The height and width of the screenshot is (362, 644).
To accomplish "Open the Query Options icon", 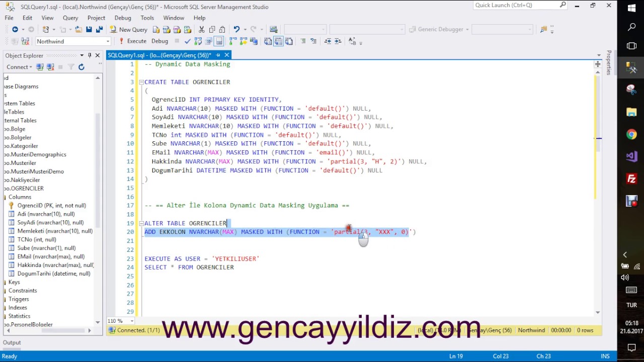I will pos(208,41).
